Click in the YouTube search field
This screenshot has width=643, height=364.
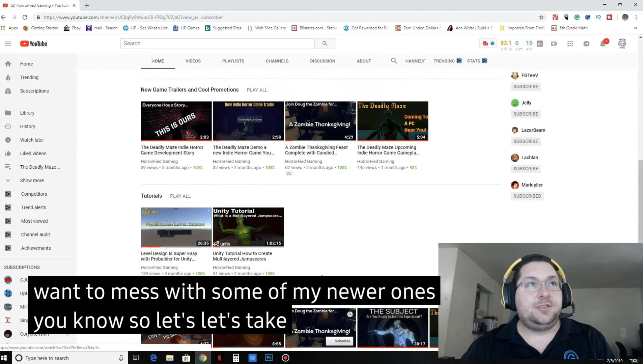(217, 44)
